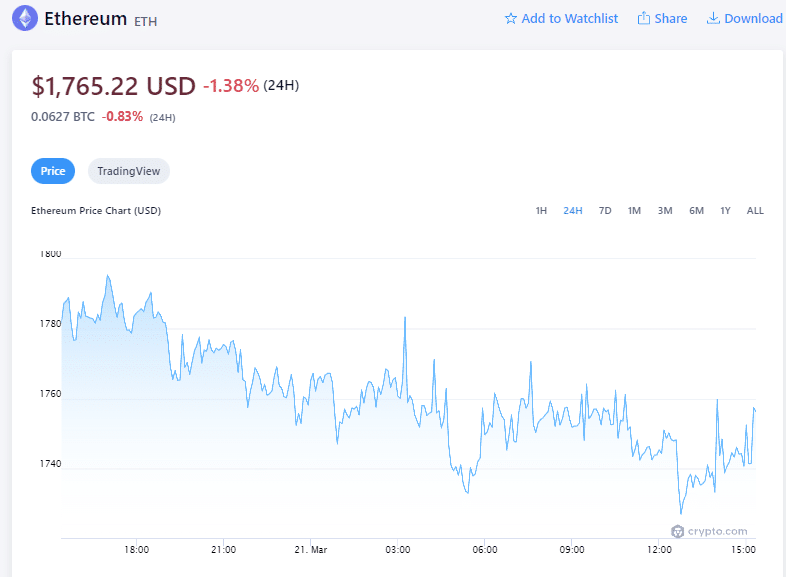The height and width of the screenshot is (577, 786).
Task: Click the Ethereum logo icon
Action: pyautogui.click(x=25, y=18)
